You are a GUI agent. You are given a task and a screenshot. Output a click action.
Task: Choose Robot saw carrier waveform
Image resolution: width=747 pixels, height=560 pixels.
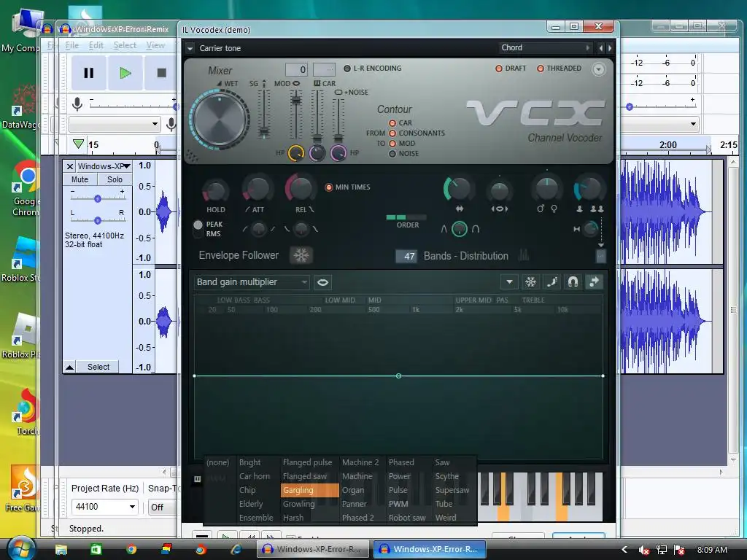[x=407, y=518]
